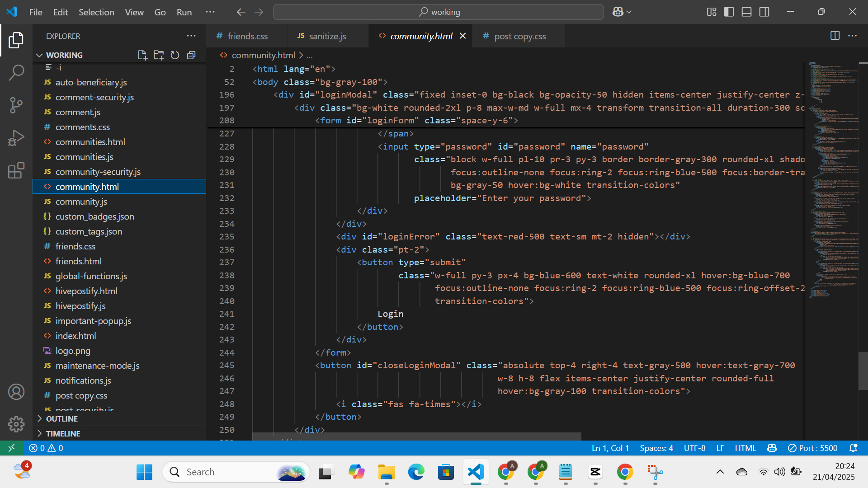Show more menu items ellipsis
This screenshot has height=488, width=868.
[x=210, y=12]
